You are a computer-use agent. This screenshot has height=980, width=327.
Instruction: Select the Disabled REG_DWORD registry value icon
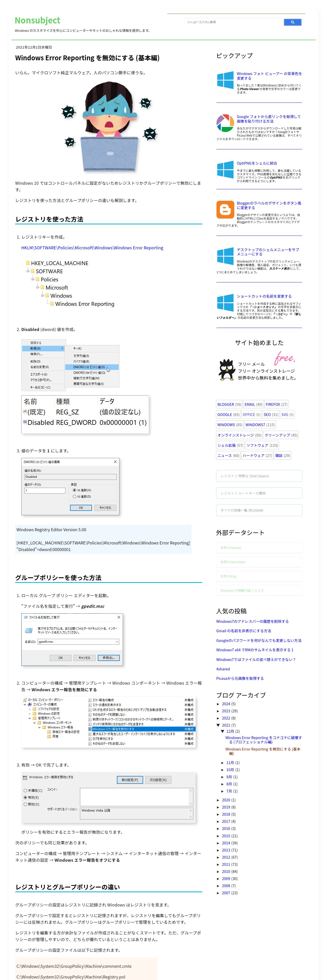(x=25, y=422)
